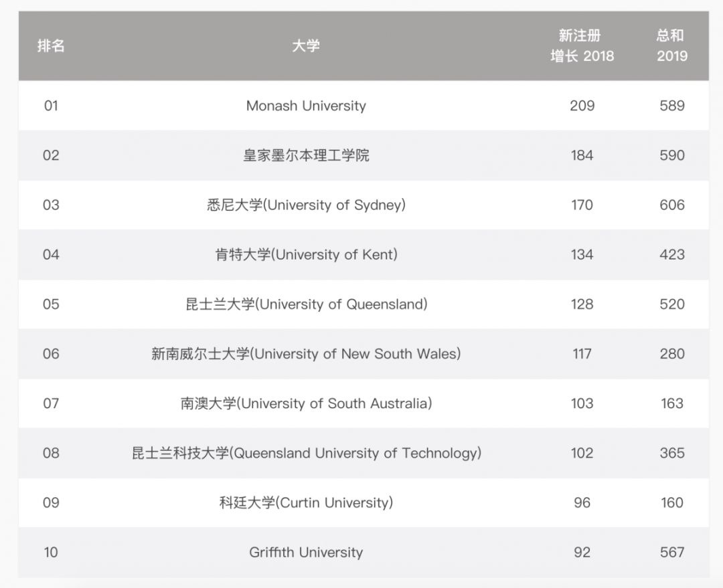This screenshot has height=588, width=723.
Task: Select rank cell 01
Action: point(51,106)
